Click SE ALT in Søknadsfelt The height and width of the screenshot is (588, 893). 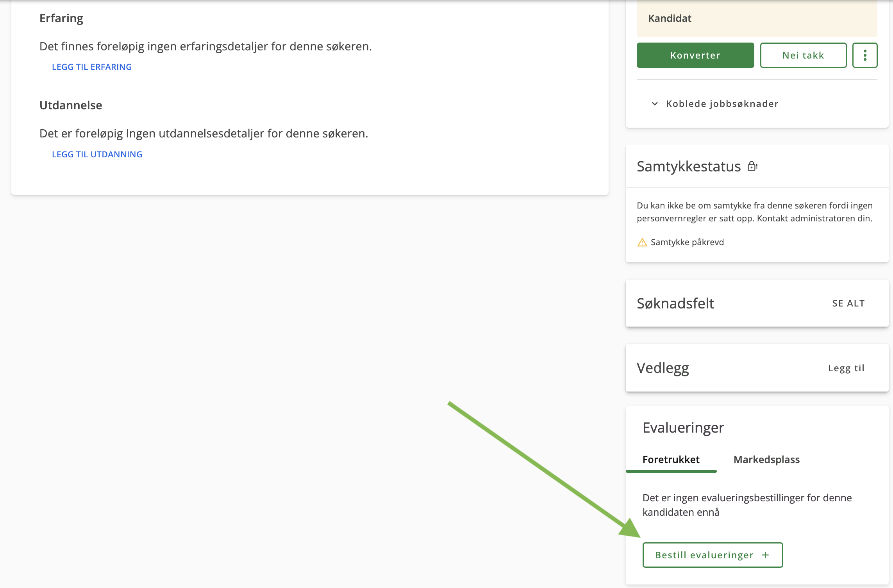click(x=848, y=303)
